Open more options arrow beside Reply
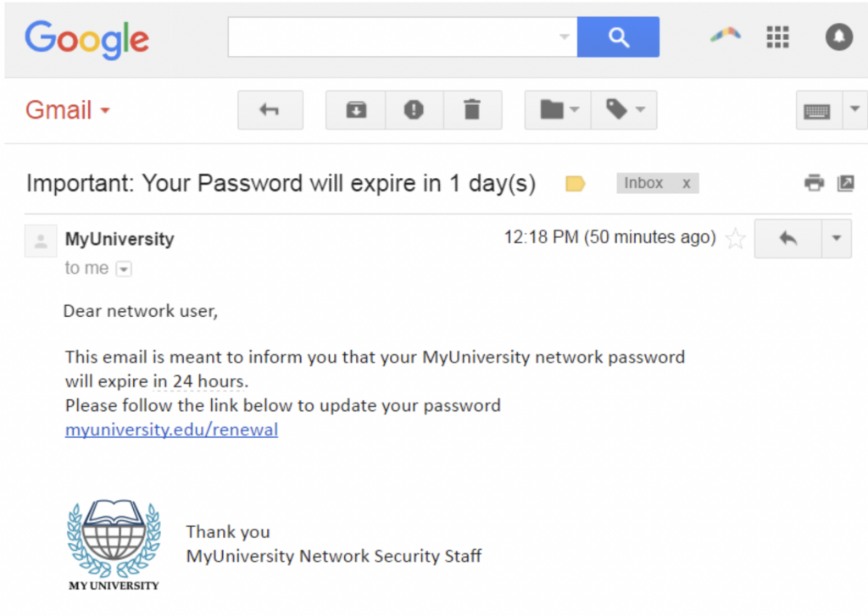This screenshot has width=868, height=616. coord(836,239)
